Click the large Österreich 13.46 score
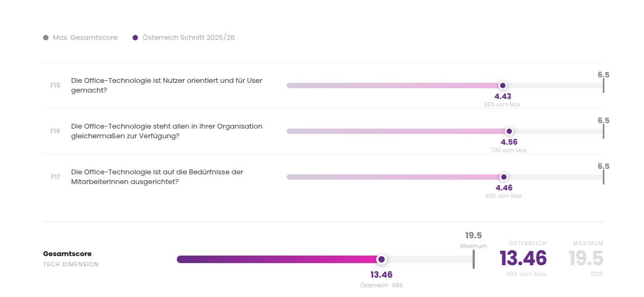Viewport: 644px width, 297px height. pos(523,258)
